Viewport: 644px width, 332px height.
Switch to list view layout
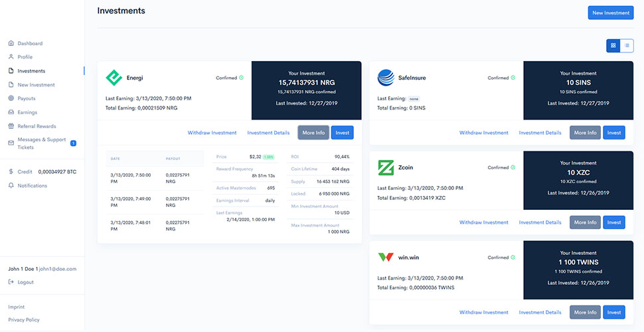point(627,46)
